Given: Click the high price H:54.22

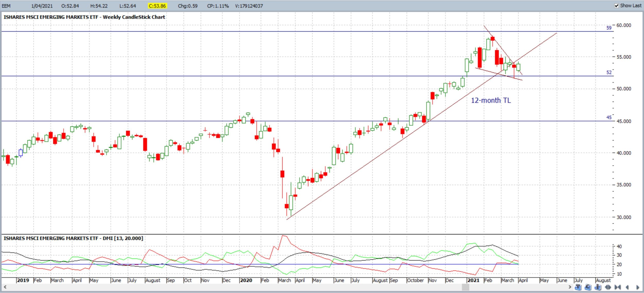Looking at the screenshot, I should click(99, 6).
